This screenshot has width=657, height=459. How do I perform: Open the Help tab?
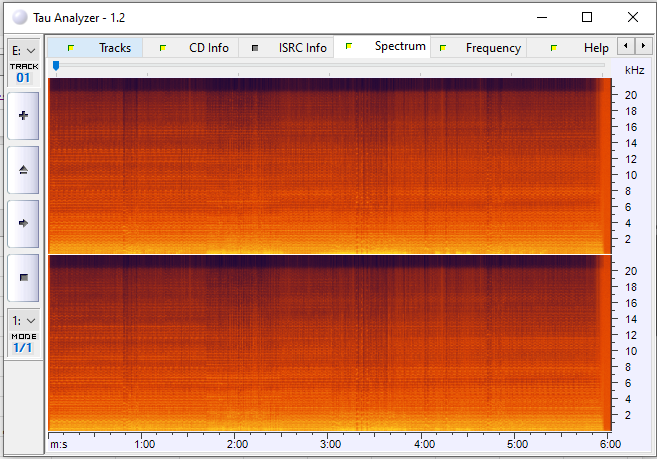pos(595,48)
